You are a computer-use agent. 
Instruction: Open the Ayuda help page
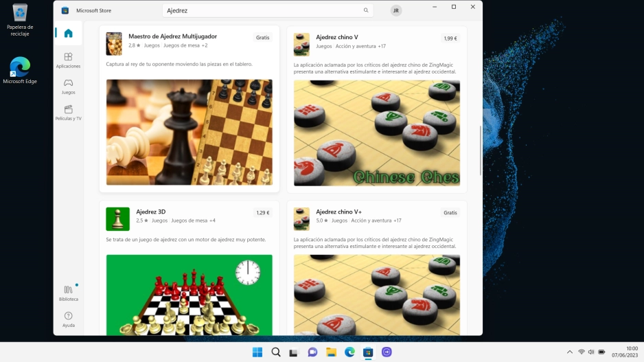[68, 319]
